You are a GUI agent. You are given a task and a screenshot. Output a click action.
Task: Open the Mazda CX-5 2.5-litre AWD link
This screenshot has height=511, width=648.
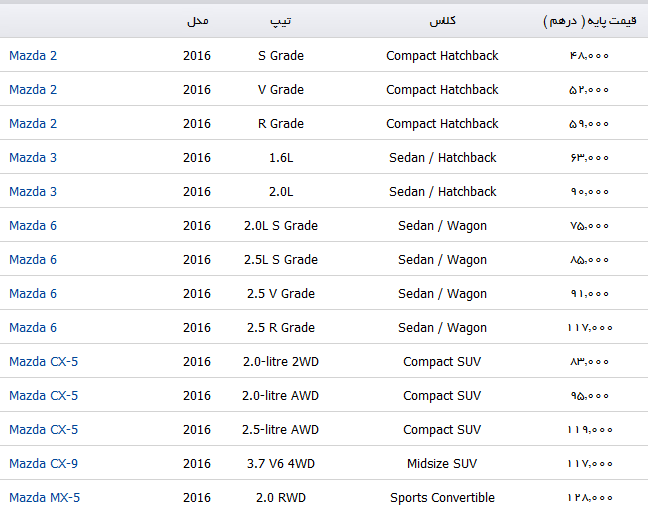click(43, 429)
